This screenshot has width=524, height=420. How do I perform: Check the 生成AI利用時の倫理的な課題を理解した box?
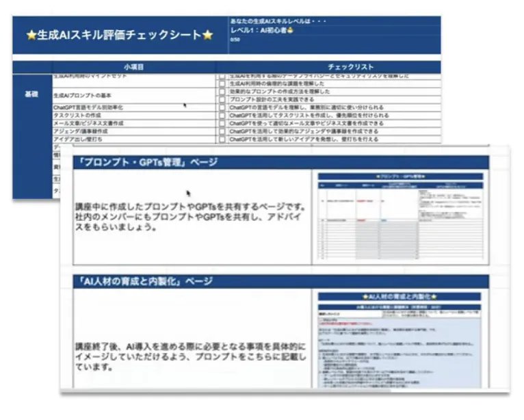(222, 83)
